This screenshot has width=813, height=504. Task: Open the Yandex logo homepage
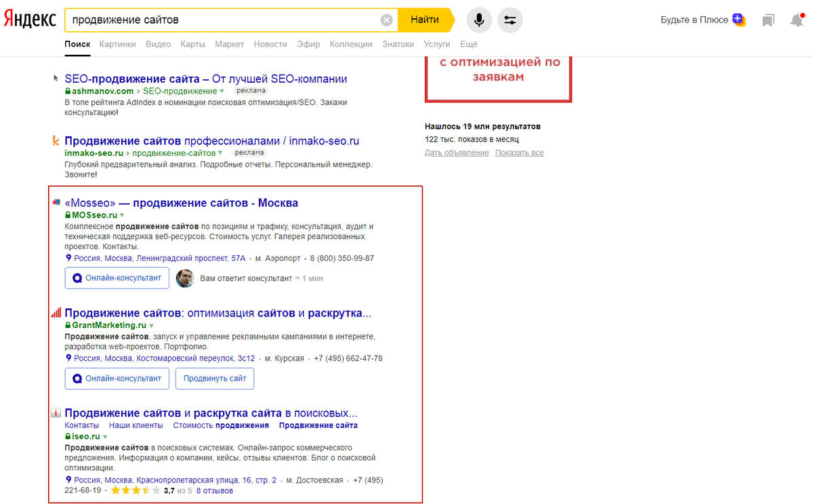coord(30,20)
